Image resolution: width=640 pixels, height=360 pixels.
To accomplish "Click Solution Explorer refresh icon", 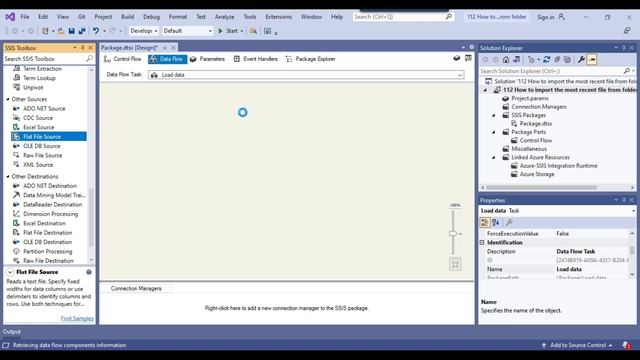I will tap(547, 60).
